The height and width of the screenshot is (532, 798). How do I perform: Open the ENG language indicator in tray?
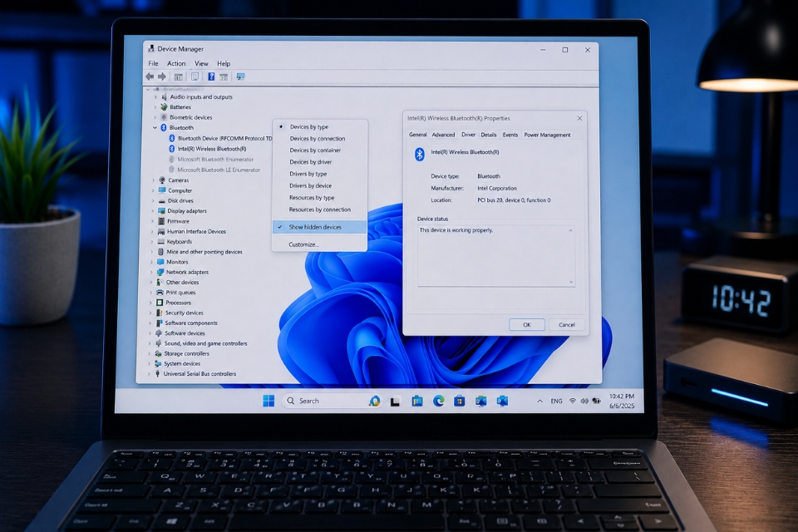click(556, 401)
